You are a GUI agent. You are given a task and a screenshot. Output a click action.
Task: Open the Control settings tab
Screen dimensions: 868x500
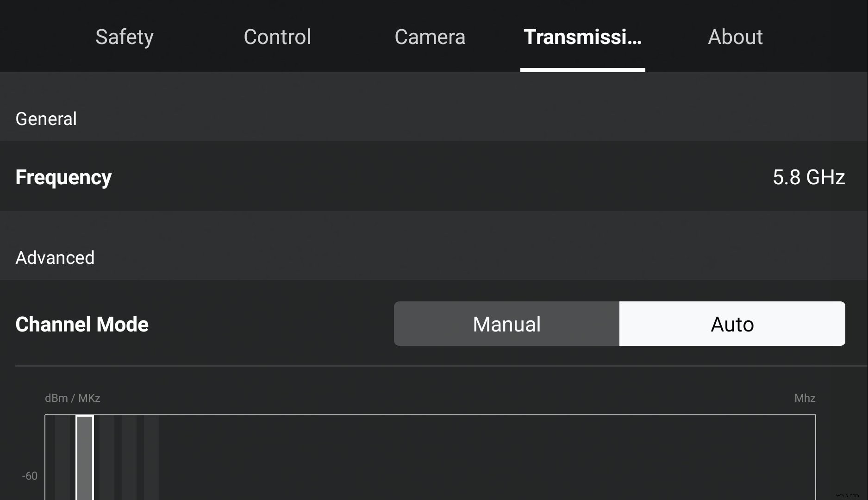click(x=277, y=37)
